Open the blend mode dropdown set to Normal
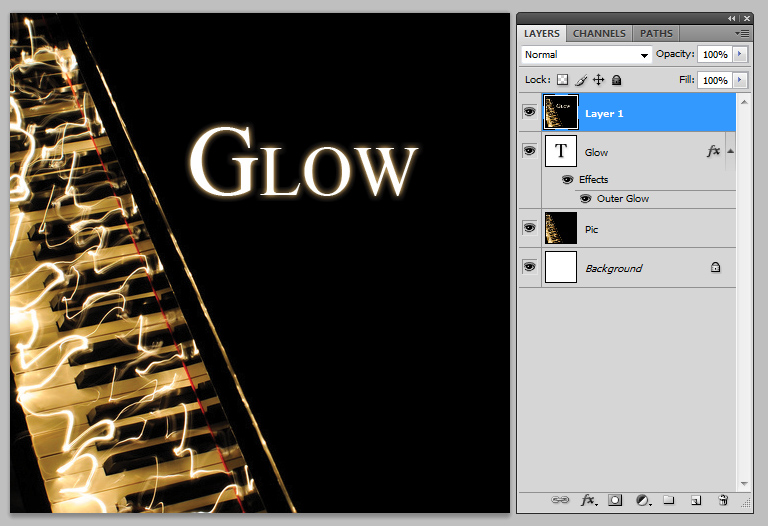Image resolution: width=768 pixels, height=526 pixels. click(x=586, y=55)
